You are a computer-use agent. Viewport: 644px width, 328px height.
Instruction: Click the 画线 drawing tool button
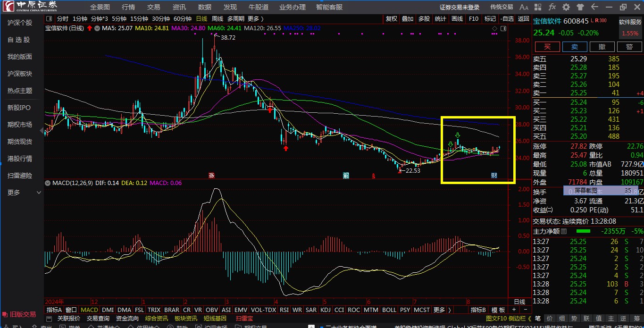457,19
